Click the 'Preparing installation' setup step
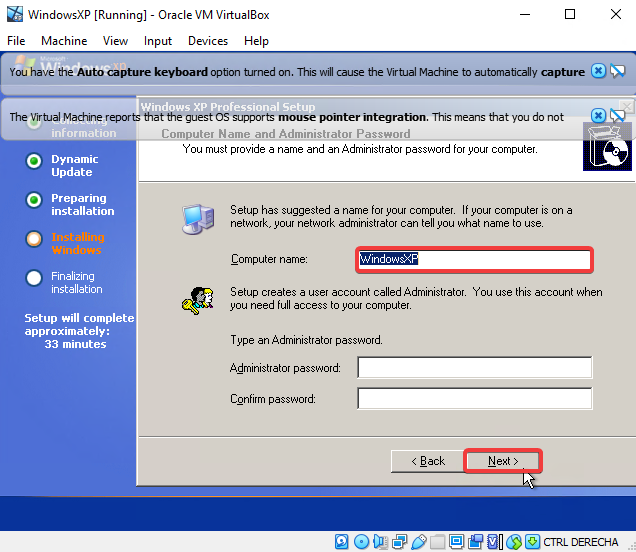The width and height of the screenshot is (636, 552). point(83,204)
